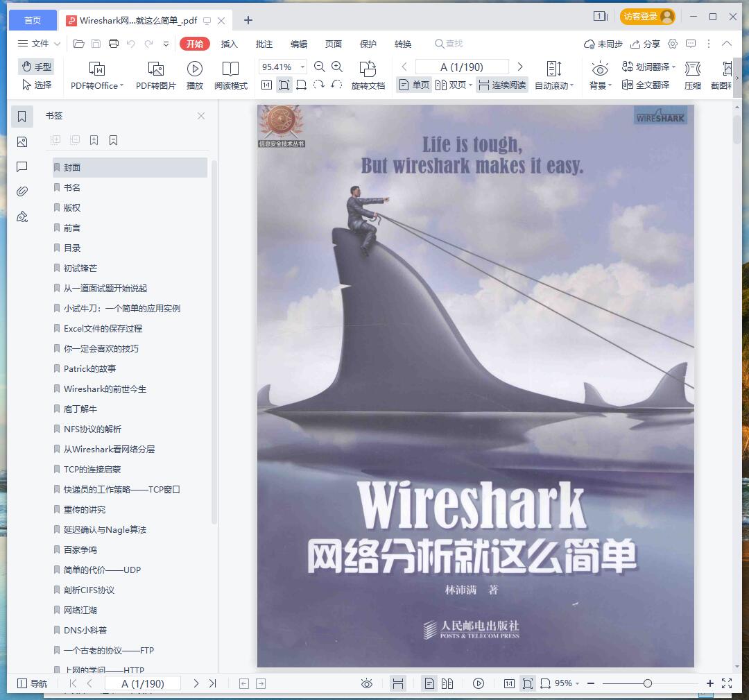The height and width of the screenshot is (700, 749).
Task: Open the 批注 tab
Action: [264, 44]
